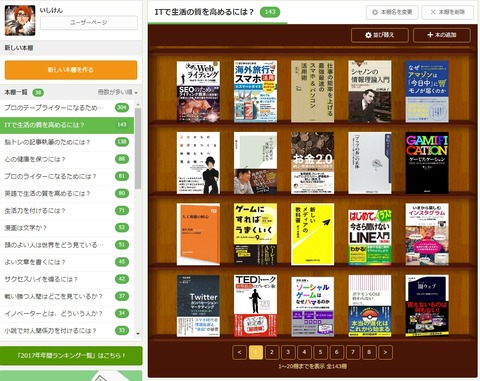Open the インスタグラム book cover
The width and height of the screenshot is (480, 381).
427,234
